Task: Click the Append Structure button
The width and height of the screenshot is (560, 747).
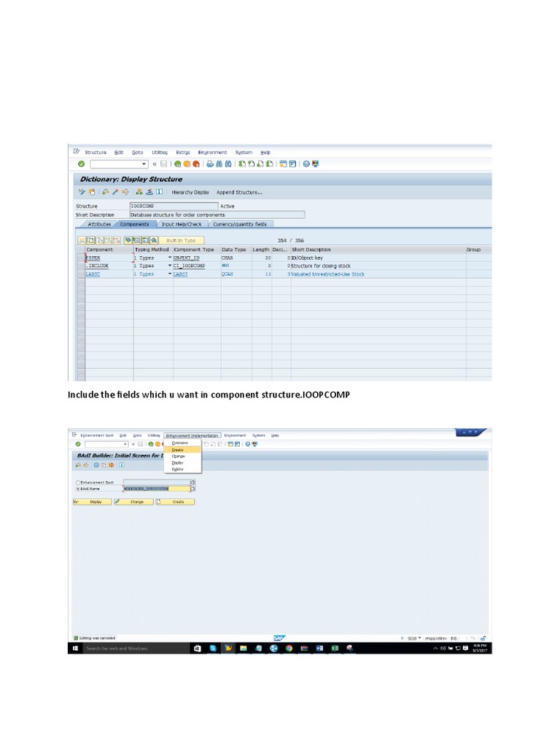Action: pyautogui.click(x=239, y=193)
